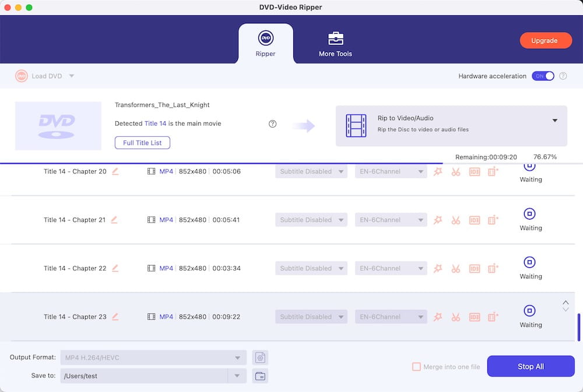Click the scissors cut icon for Chapter 20
583x392 pixels.
tap(456, 172)
